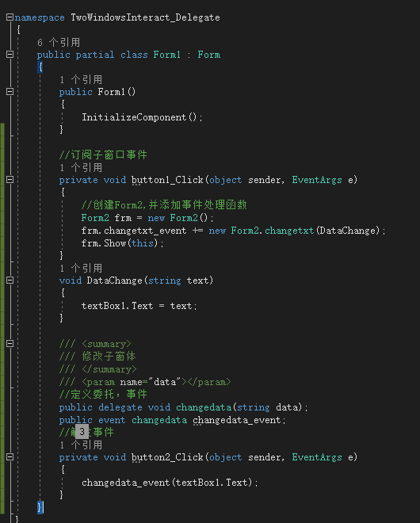
Task: Click the highlighted closing brace of the class
Action: [40, 507]
